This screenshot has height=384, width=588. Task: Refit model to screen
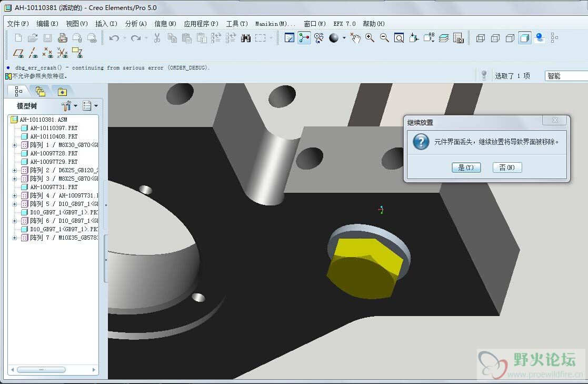pos(399,38)
